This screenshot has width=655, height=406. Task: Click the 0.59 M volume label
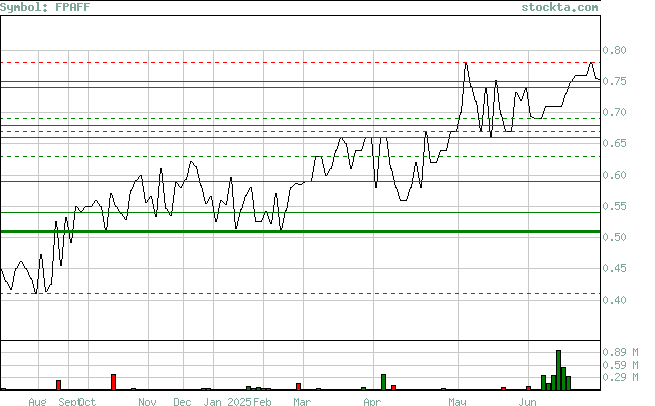(x=620, y=365)
